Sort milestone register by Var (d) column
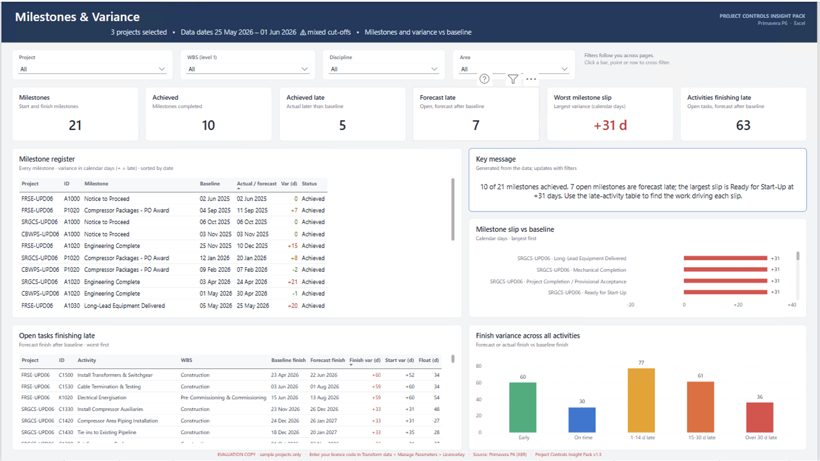The height and width of the screenshot is (461, 820). point(289,184)
